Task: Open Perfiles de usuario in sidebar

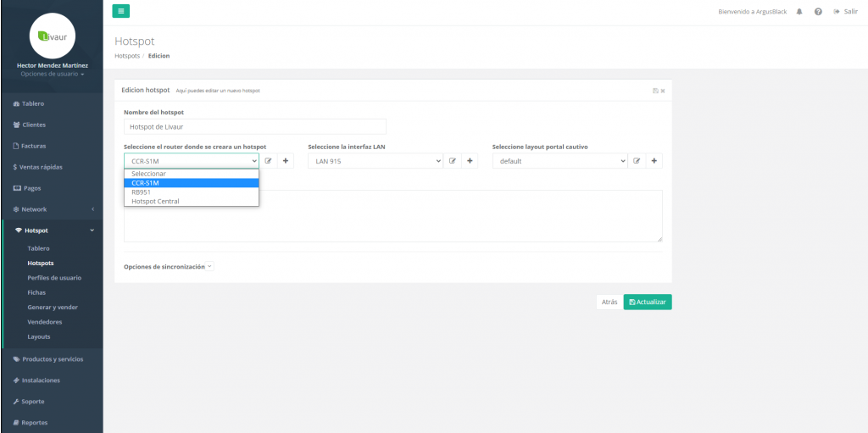Action: pos(54,277)
